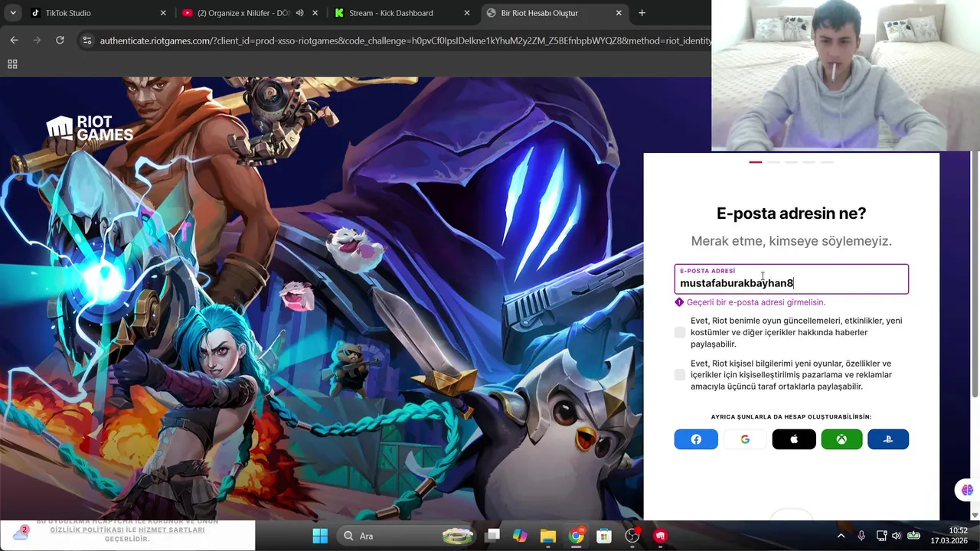The image size is (980, 551).
Task: Click the 'E-posta adresin ne?' heading
Action: pos(791,214)
